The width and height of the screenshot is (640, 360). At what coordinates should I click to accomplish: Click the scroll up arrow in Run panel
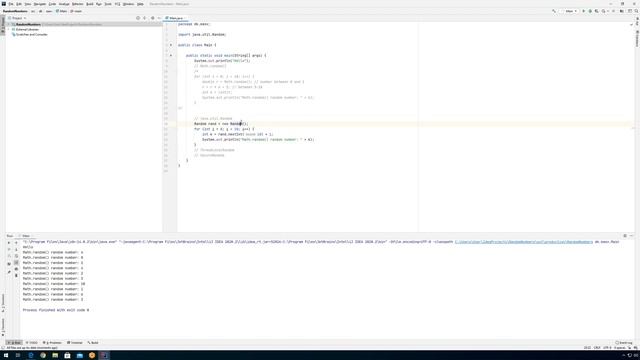pos(16,242)
